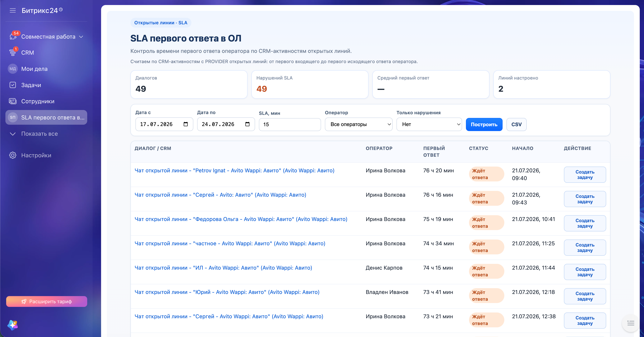
Task: Click the Открытые линии · SLA breadcrumb tag
Action: point(161,23)
